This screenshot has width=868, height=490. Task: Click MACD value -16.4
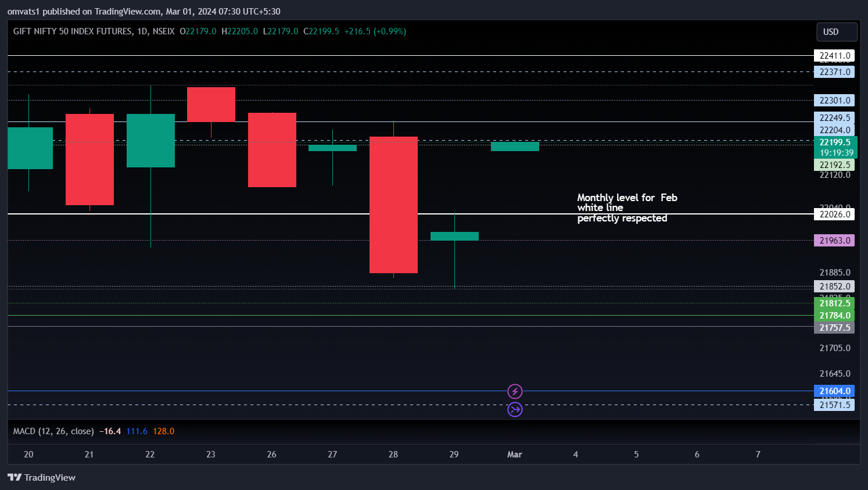[x=110, y=431]
